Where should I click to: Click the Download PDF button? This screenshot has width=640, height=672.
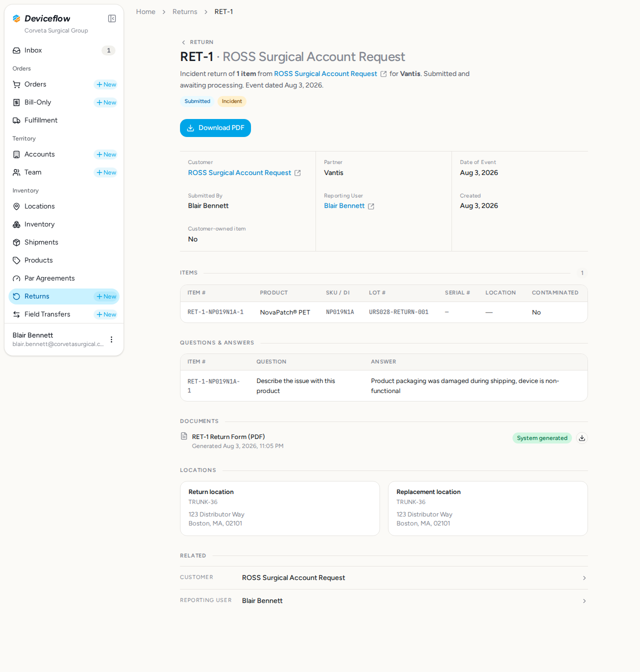click(x=215, y=128)
